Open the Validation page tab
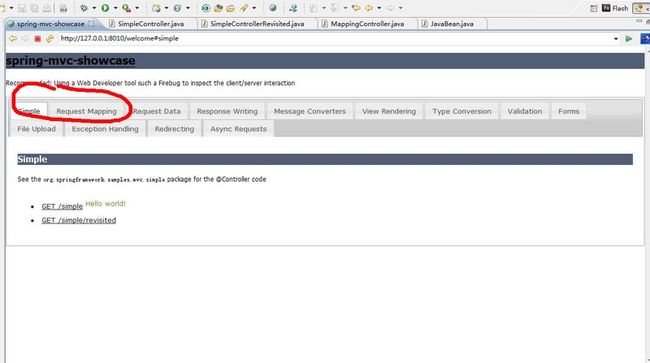This screenshot has width=650, height=363. (x=525, y=111)
